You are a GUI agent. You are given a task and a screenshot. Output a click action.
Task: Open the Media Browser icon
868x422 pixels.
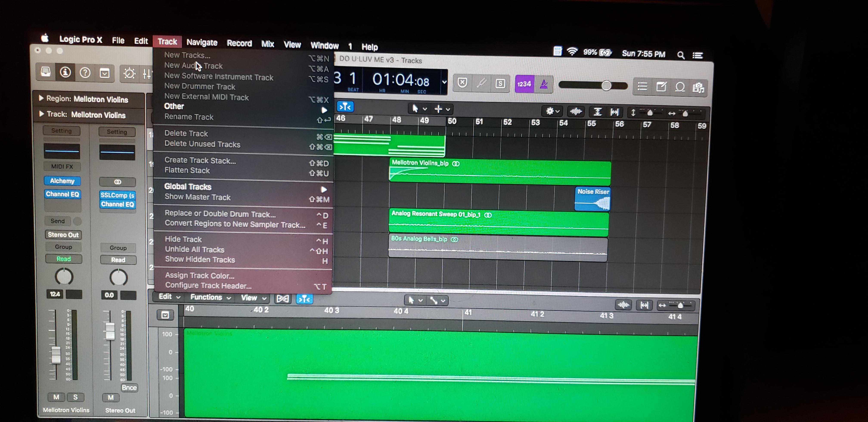(699, 87)
